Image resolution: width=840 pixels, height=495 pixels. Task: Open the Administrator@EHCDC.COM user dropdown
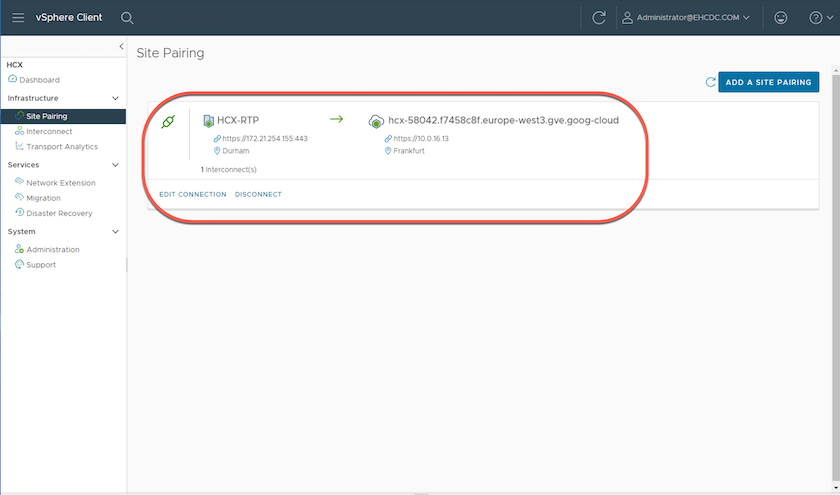(x=685, y=17)
